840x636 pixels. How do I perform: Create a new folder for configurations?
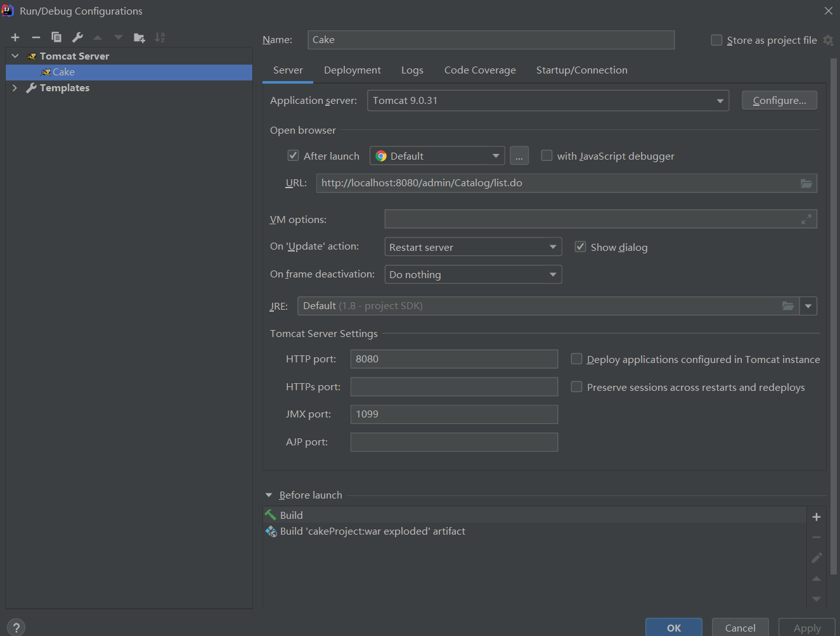(x=139, y=37)
